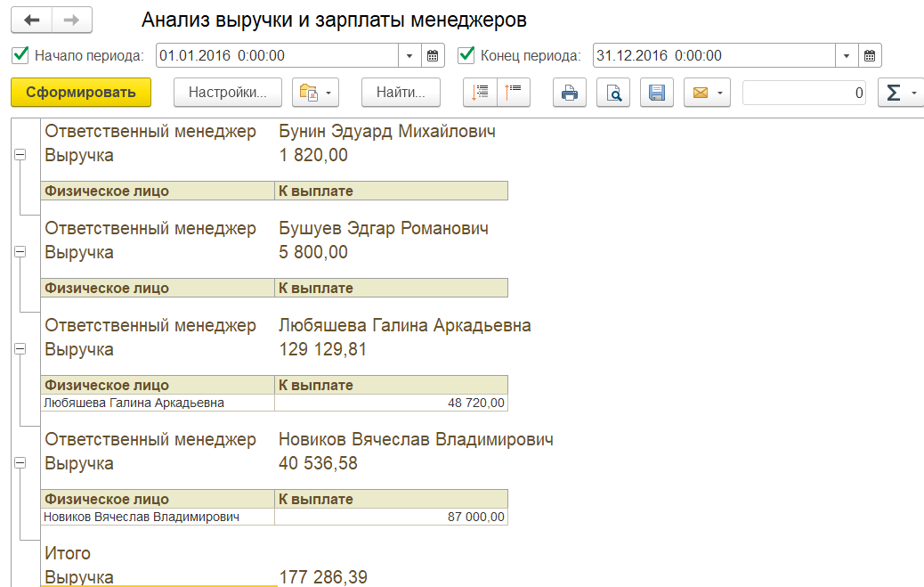Open print preview with magnifier icon
Screen dimensions: 924x587
point(613,93)
